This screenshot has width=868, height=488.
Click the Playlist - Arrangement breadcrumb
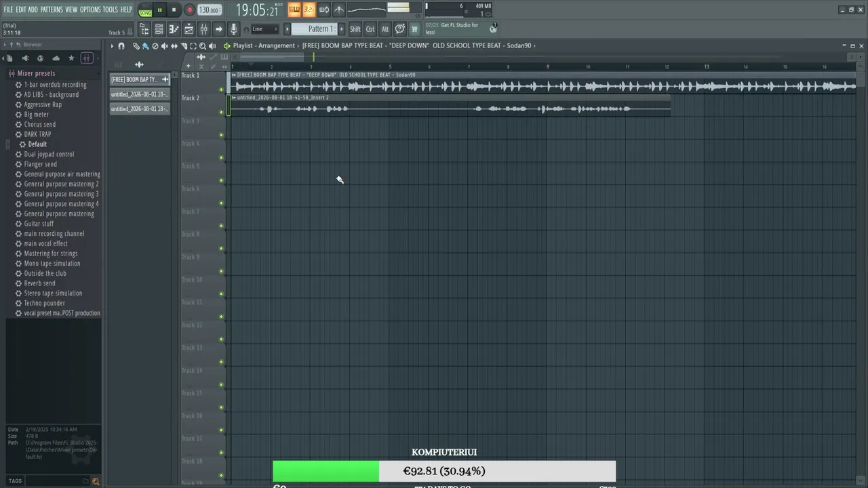point(264,45)
